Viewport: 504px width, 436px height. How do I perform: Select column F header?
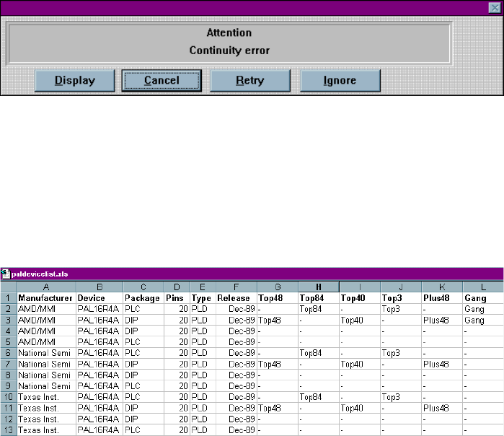coord(236,287)
